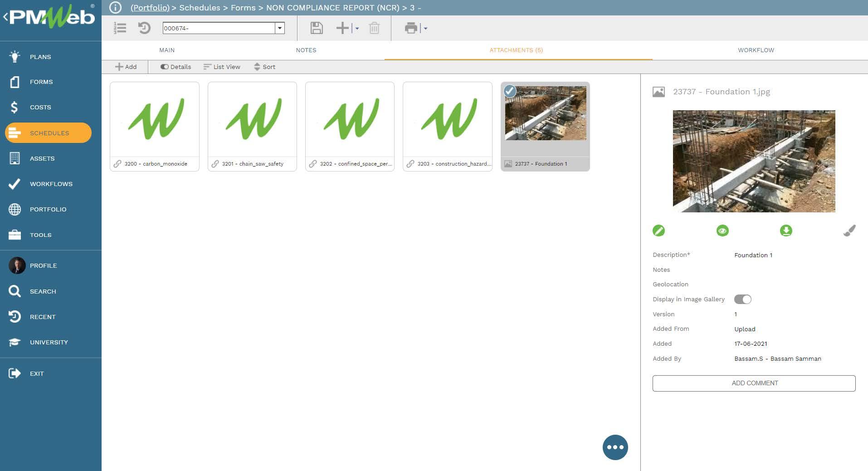Screen dimensions: 868x471
Task: Open the Sort options
Action: pos(264,67)
